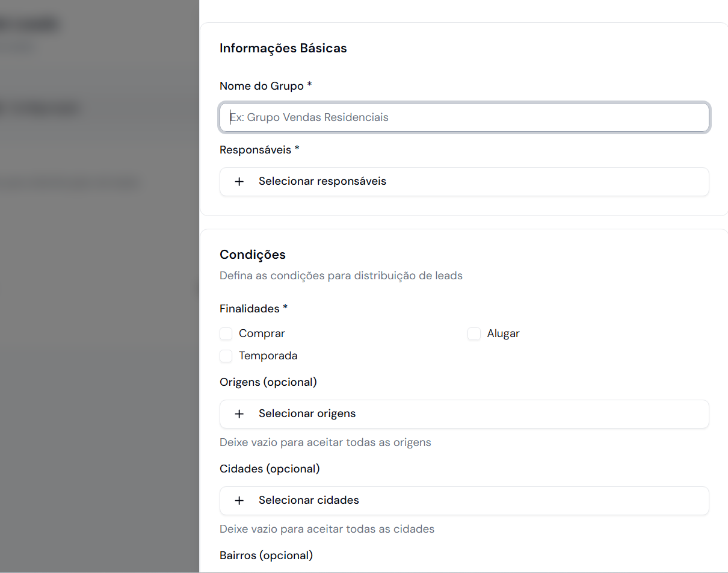Viewport: 728px width, 573px height.
Task: Click the plus icon beside Selecionar cidades
Action: point(239,501)
